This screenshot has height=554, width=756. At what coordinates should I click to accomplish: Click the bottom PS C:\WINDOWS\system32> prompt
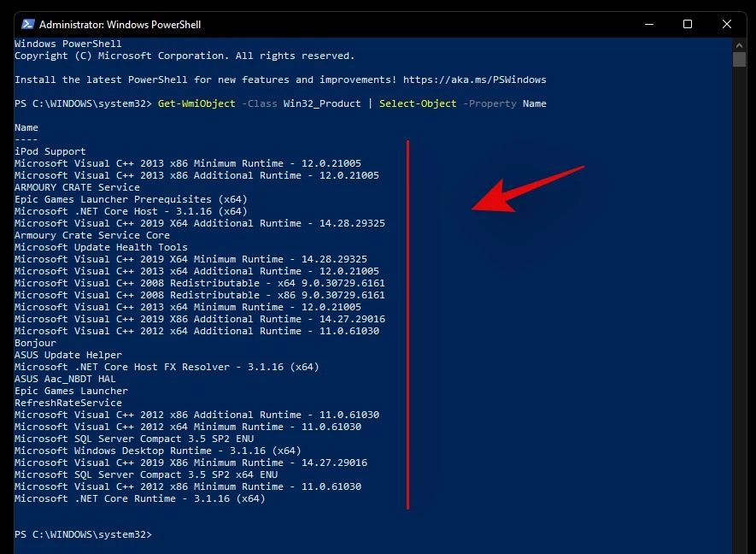[83, 534]
